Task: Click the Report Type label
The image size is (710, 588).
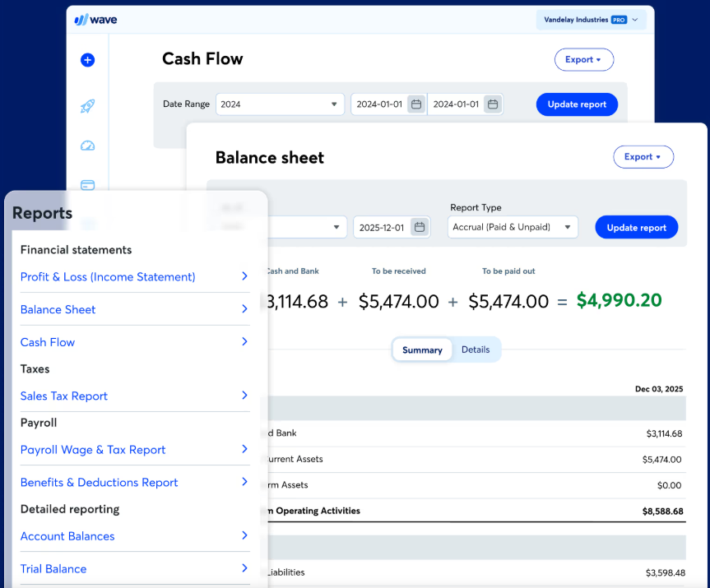Action: [476, 207]
